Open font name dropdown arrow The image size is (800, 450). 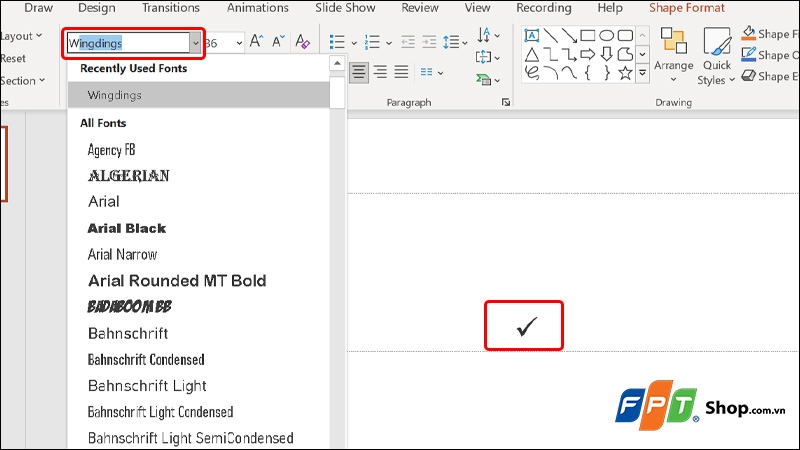tap(195, 43)
